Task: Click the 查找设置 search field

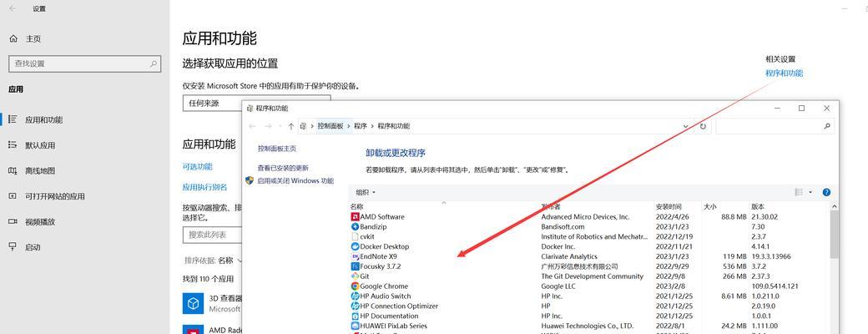Action: pyautogui.click(x=84, y=63)
